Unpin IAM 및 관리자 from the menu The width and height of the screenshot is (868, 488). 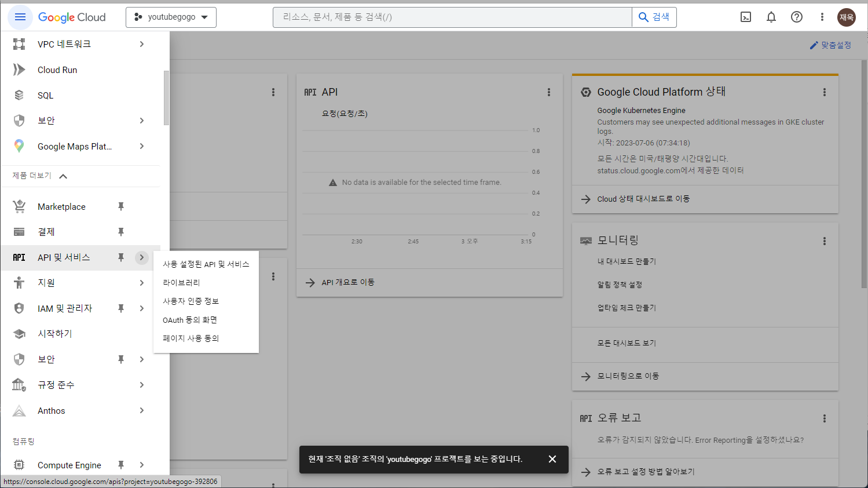coord(121,308)
